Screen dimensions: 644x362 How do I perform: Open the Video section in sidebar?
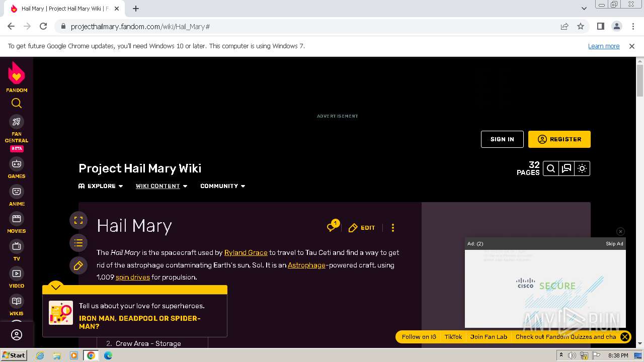(17, 278)
